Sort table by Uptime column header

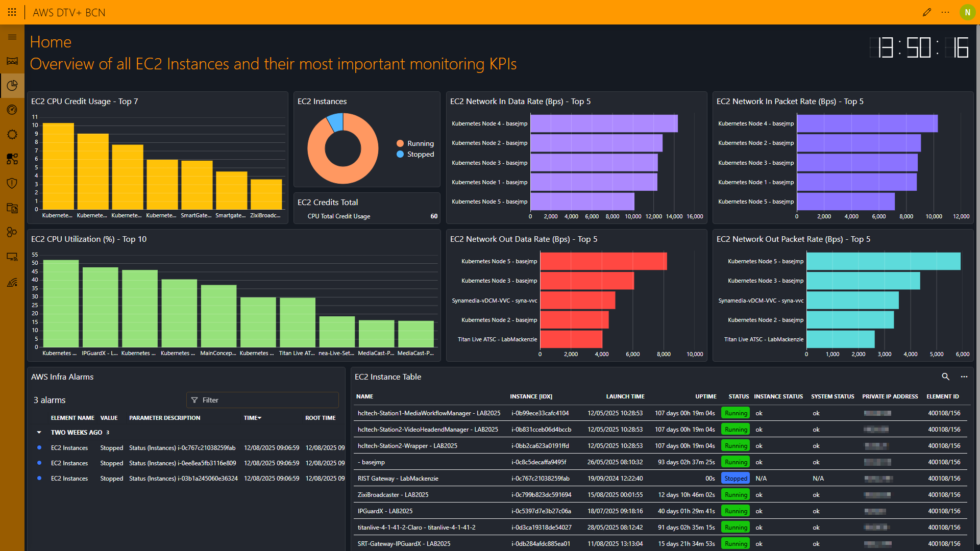[705, 396]
